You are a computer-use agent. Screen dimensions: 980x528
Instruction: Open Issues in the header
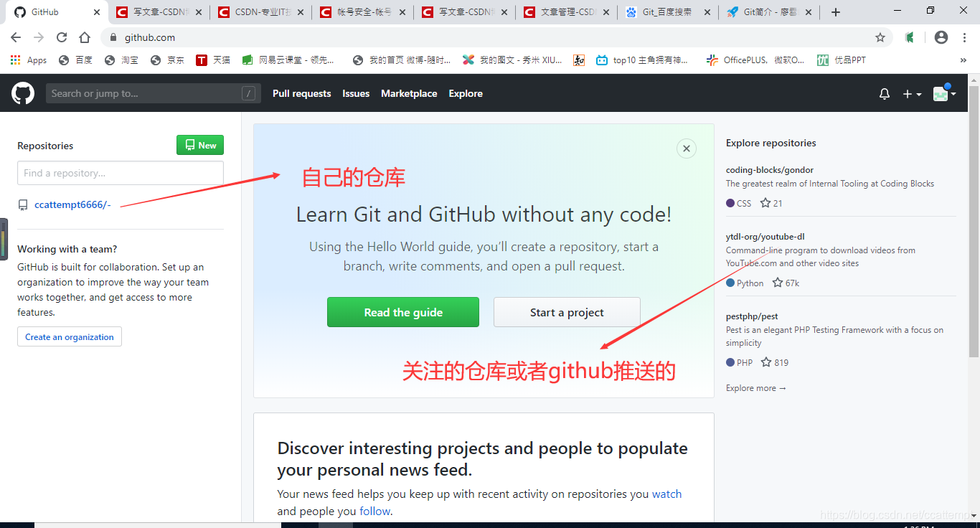(x=356, y=93)
